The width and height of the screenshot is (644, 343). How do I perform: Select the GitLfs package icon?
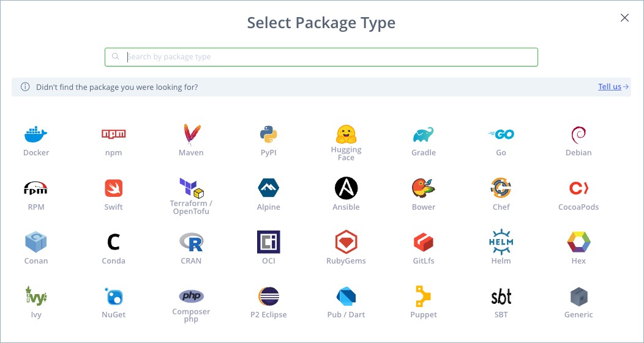tap(424, 242)
